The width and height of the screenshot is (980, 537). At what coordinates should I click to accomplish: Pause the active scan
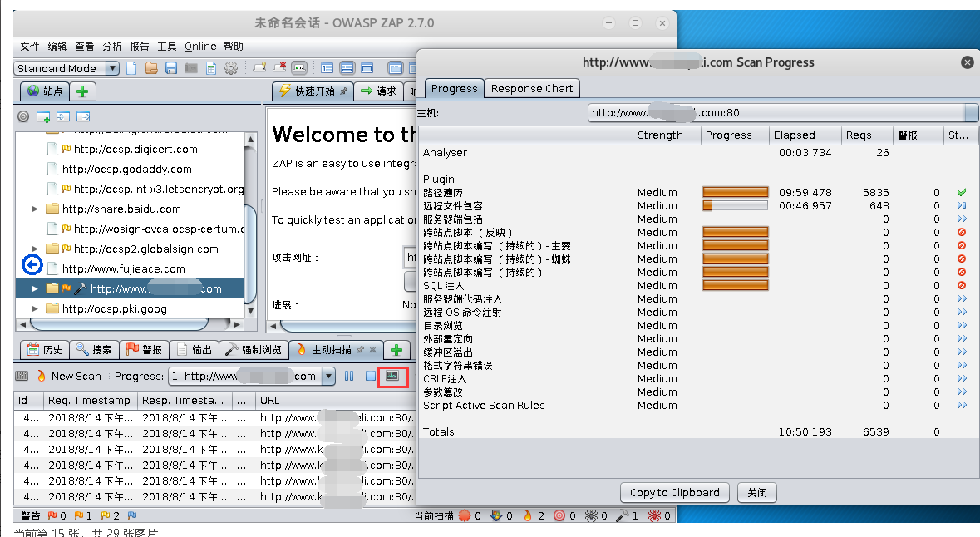tap(349, 376)
